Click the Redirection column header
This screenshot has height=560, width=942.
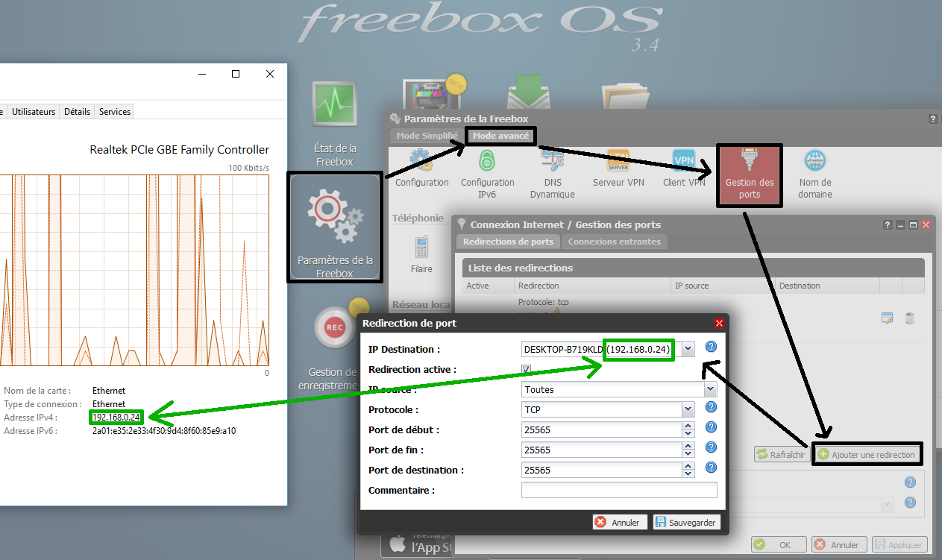[593, 286]
